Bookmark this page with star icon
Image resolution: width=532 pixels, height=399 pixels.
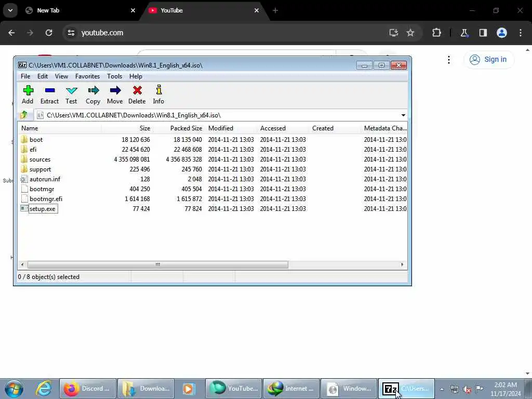[x=410, y=33]
